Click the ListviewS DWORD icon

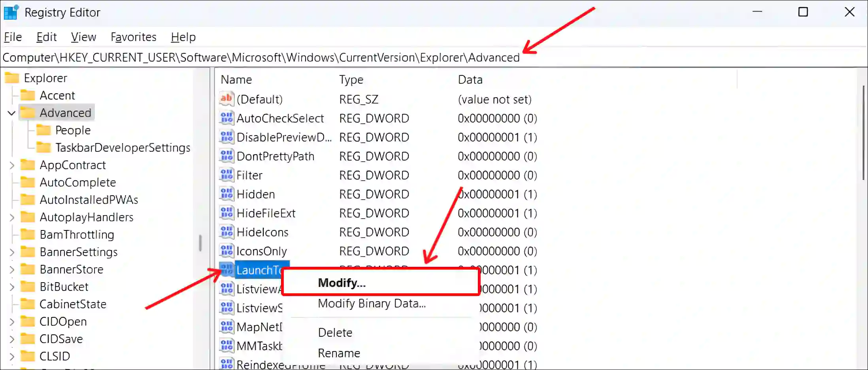point(226,308)
